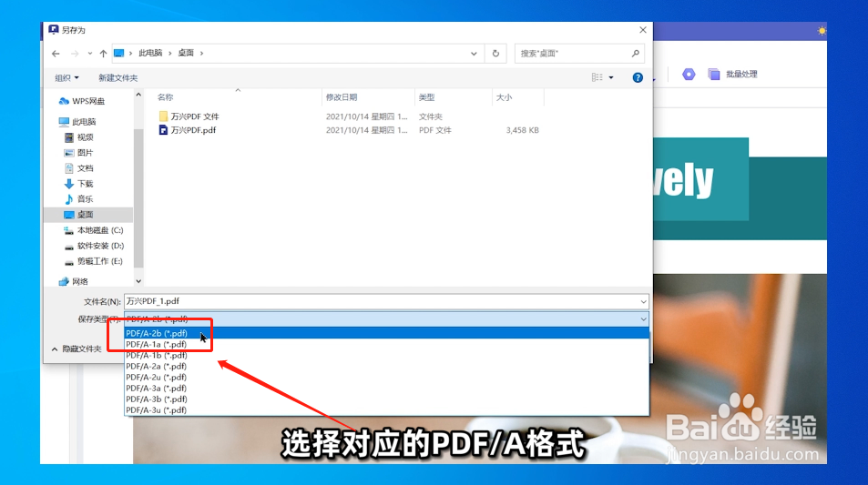Click 新建文件夹 button
The width and height of the screenshot is (868, 485).
(117, 78)
